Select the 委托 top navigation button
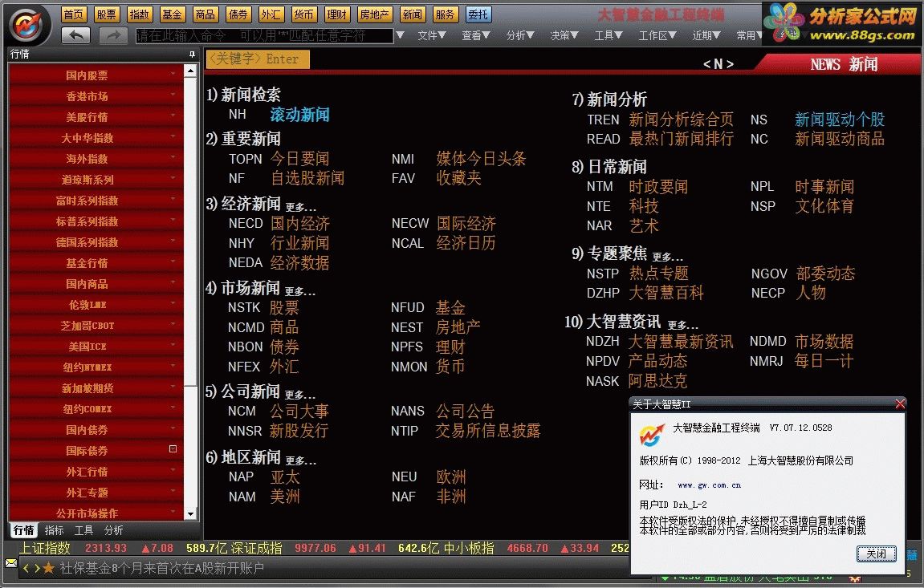924x588 pixels. (478, 14)
